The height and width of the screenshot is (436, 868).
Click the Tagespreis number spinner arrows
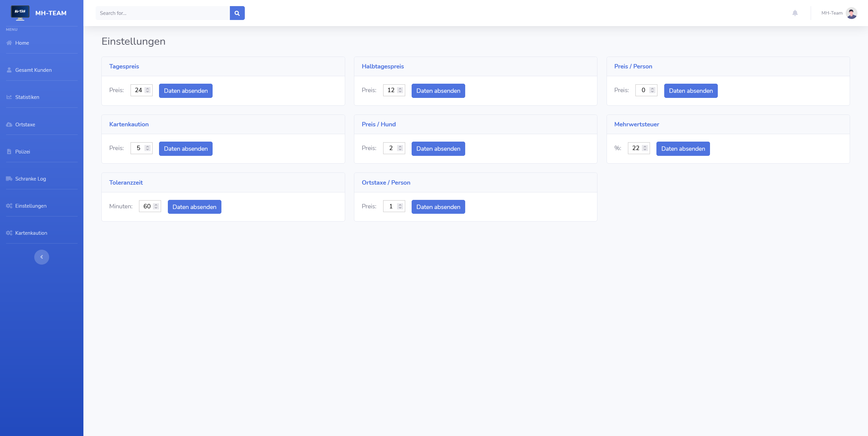(147, 90)
